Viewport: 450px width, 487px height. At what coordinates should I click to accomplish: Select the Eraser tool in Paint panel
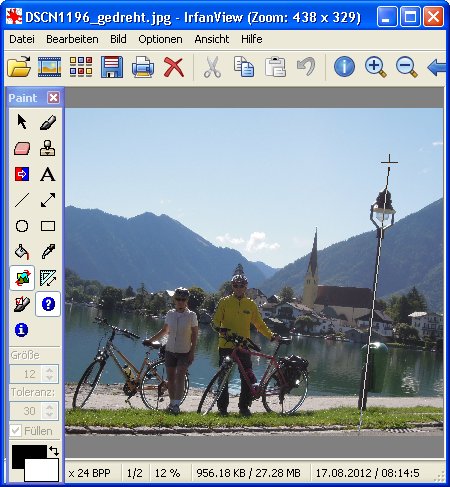pyautogui.click(x=22, y=148)
